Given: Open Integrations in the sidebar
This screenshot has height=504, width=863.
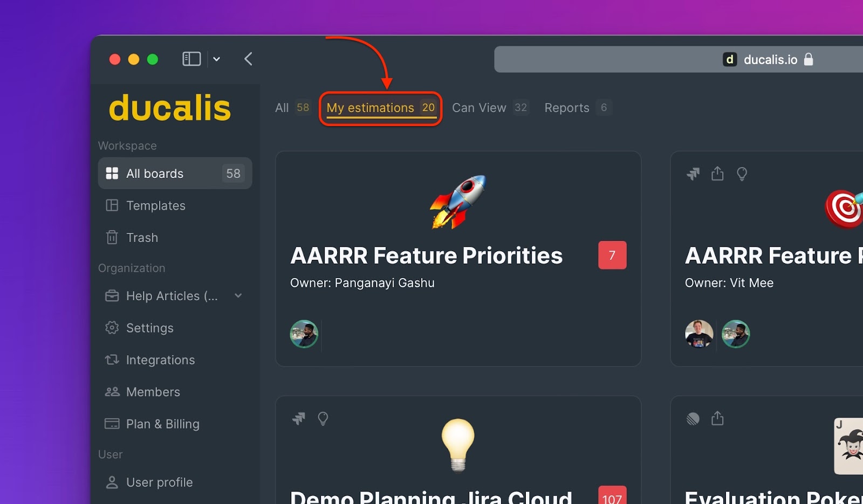Looking at the screenshot, I should (x=160, y=360).
